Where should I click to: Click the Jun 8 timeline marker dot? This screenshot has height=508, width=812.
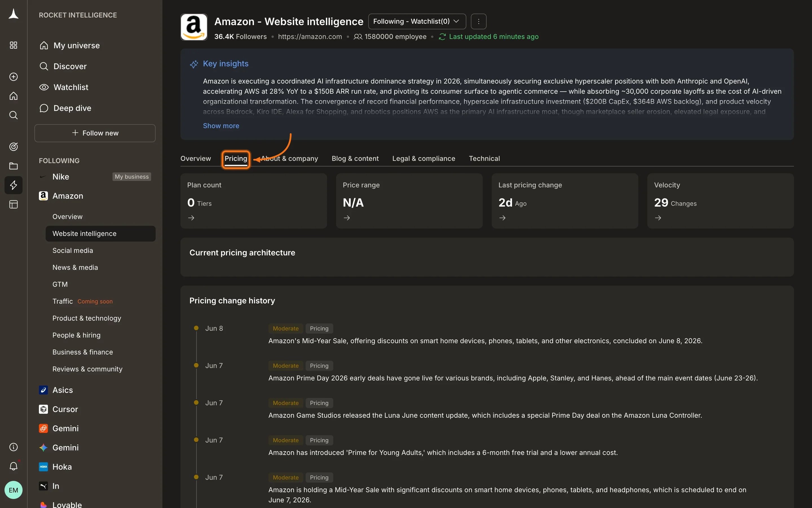196,328
